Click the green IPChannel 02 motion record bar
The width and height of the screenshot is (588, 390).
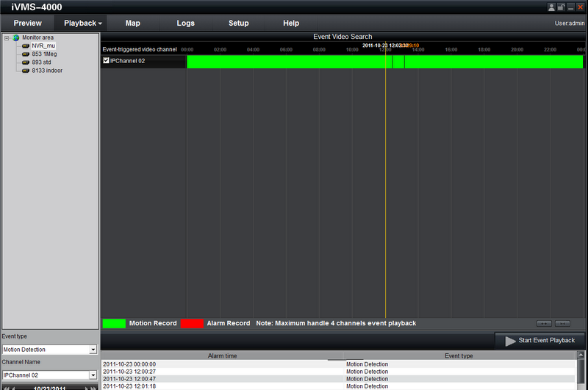[384, 62]
